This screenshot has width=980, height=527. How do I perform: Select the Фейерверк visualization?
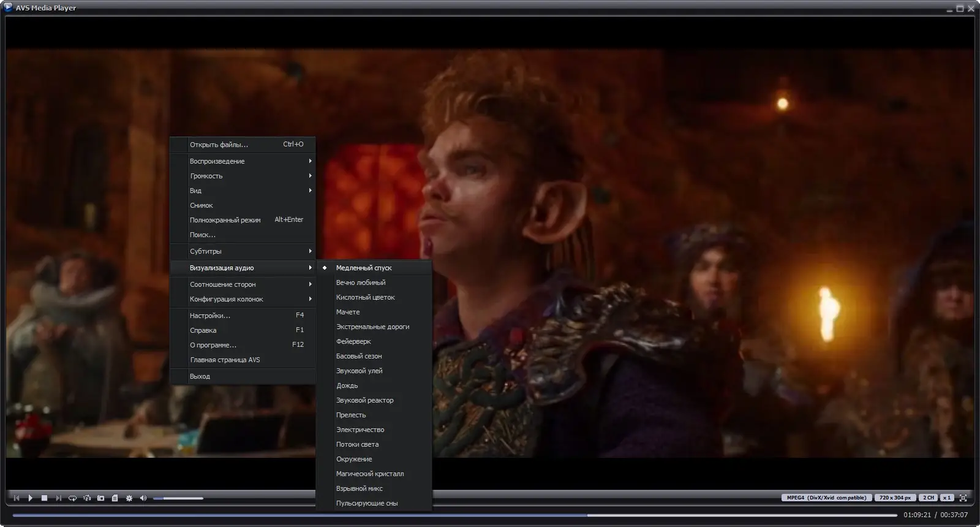(374, 341)
